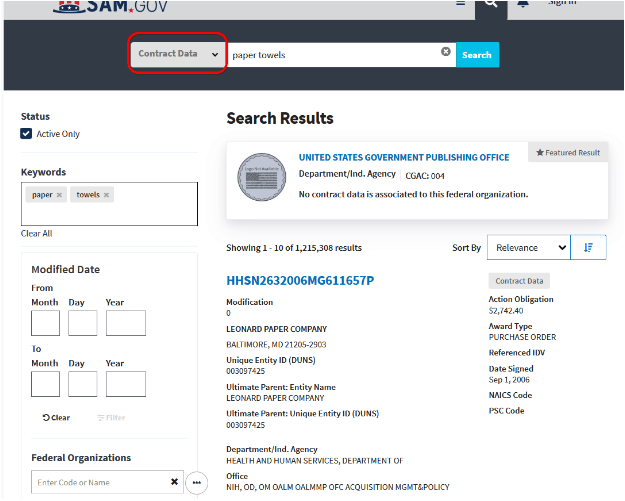This screenshot has height=501, width=625.
Task: Clear the Federal Organizations field X icon
Action: (x=174, y=482)
